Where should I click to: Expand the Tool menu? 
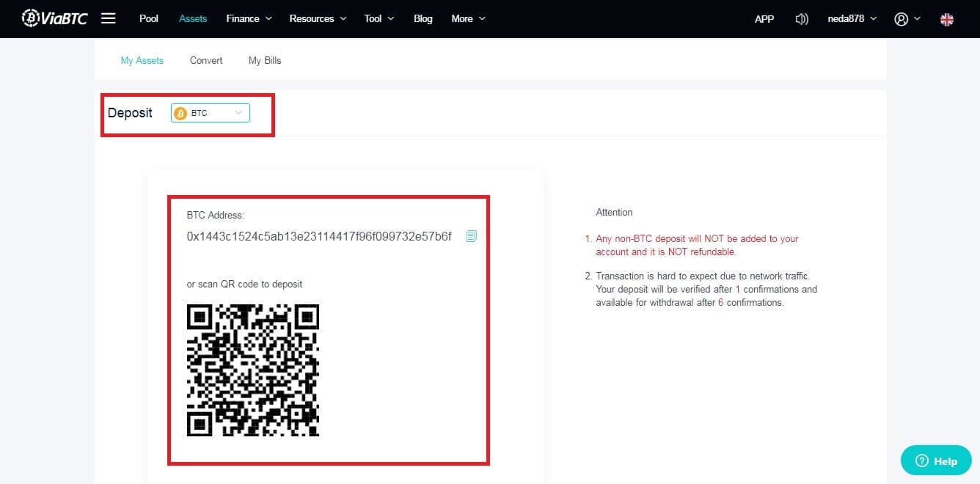click(x=379, y=19)
